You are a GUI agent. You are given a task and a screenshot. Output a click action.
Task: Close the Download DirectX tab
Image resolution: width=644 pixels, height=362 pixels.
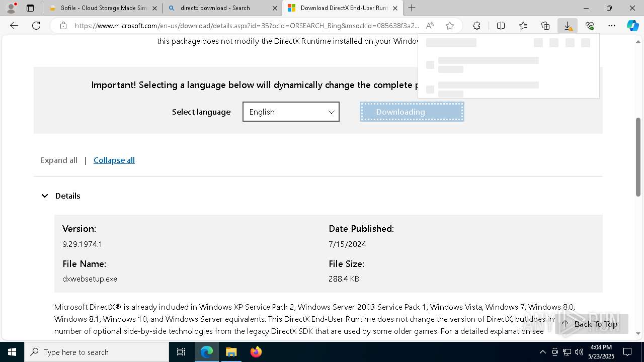395,8
